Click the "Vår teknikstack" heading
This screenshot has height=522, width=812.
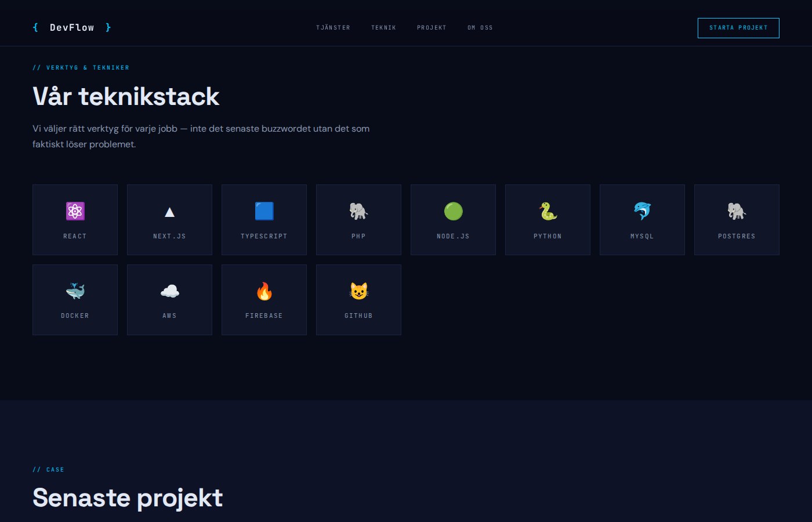126,96
